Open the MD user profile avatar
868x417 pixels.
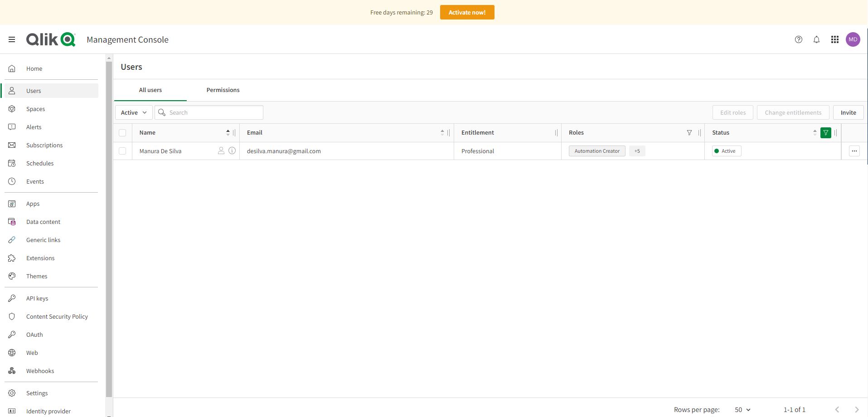pos(853,39)
